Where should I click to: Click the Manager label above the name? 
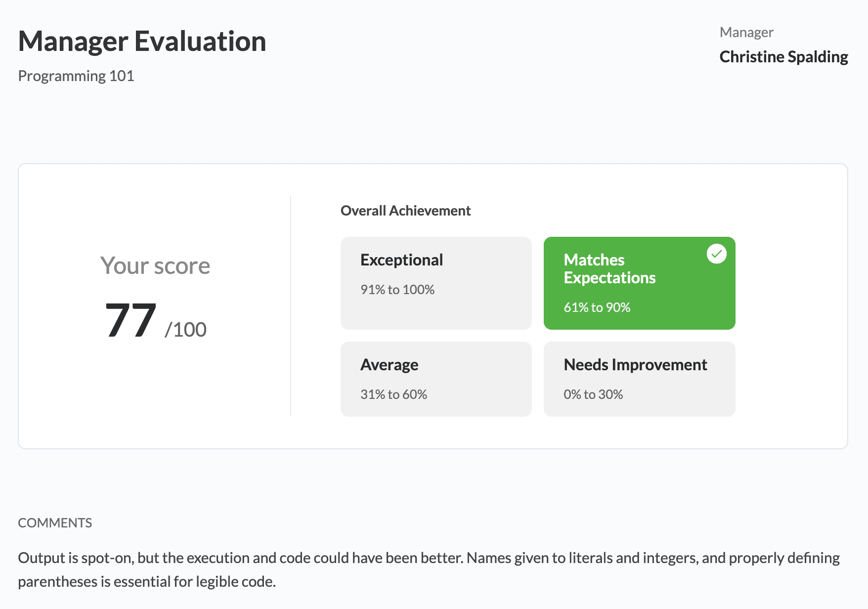746,33
